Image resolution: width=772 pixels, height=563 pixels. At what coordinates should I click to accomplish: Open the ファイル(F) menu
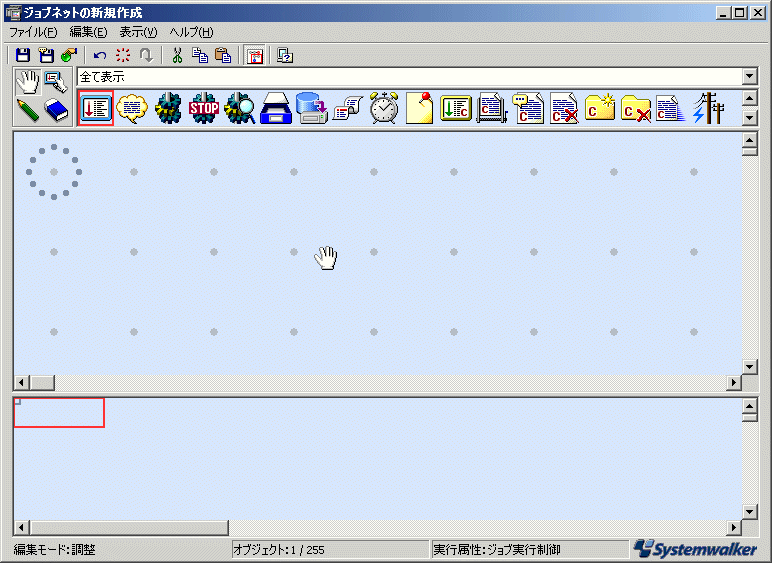tap(33, 32)
